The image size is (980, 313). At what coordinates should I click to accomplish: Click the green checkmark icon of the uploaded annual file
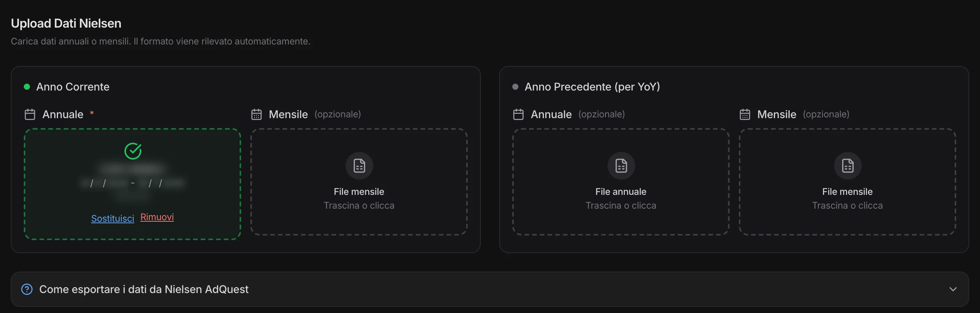pos(133,151)
